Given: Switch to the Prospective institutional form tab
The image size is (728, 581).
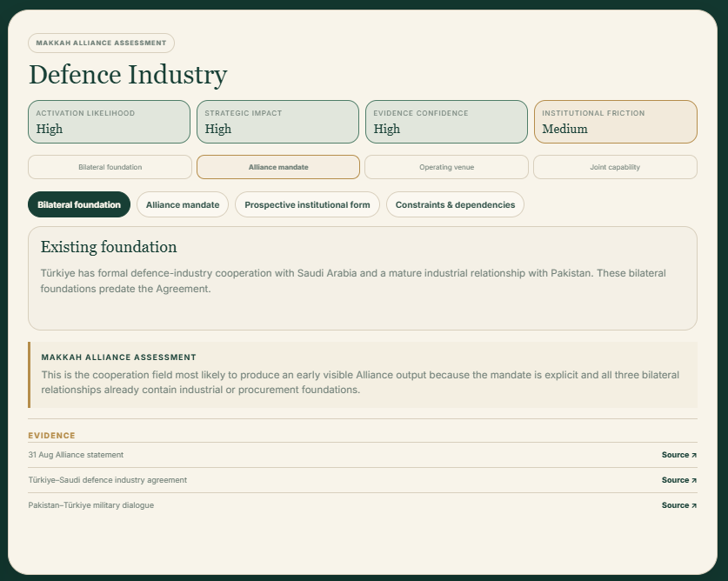Looking at the screenshot, I should coord(307,204).
